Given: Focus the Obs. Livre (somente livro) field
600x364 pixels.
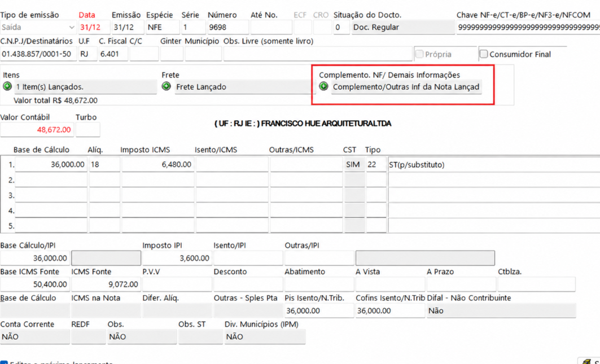Looking at the screenshot, I should click(318, 54).
